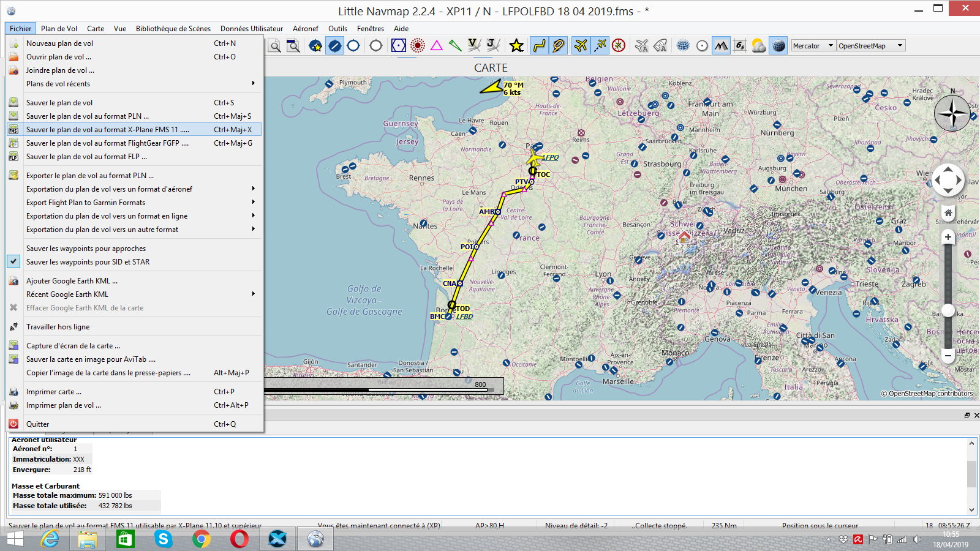Open the OpenStreetMap theme dropdown

(870, 46)
